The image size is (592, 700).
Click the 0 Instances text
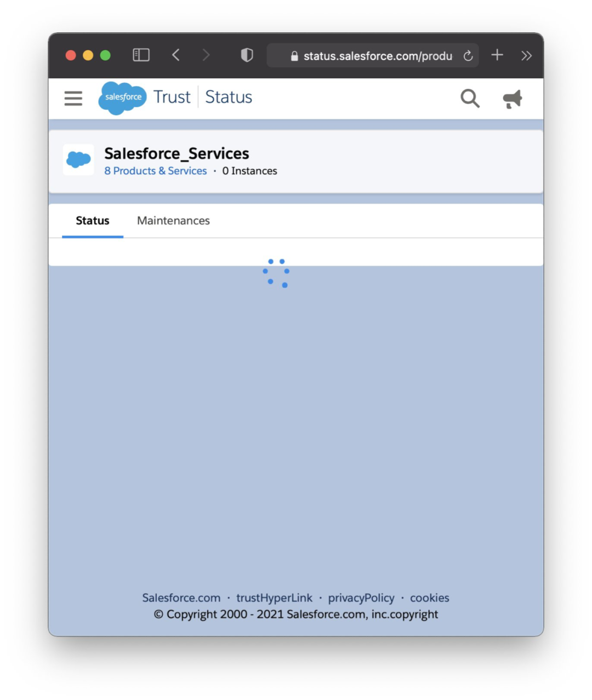click(x=249, y=170)
